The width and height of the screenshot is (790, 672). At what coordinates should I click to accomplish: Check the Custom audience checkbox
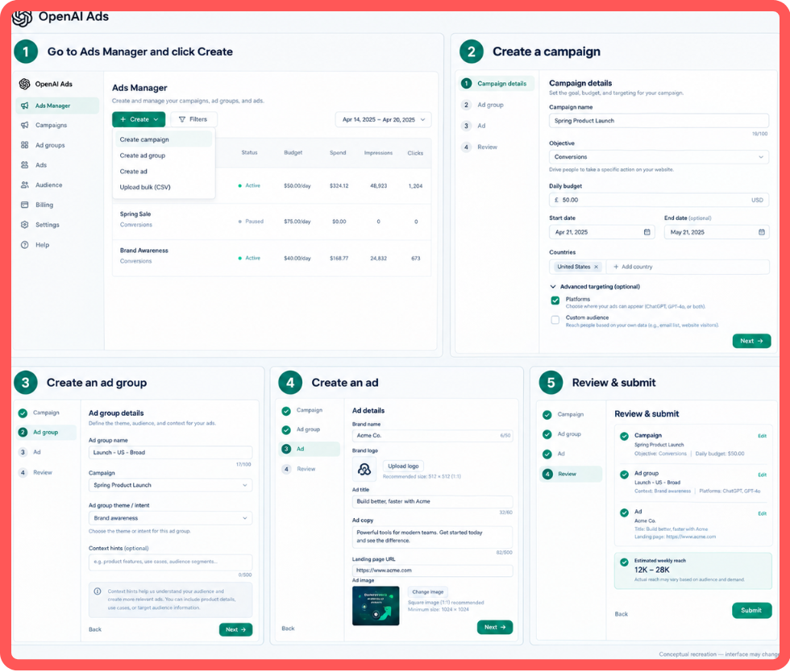[x=555, y=320]
